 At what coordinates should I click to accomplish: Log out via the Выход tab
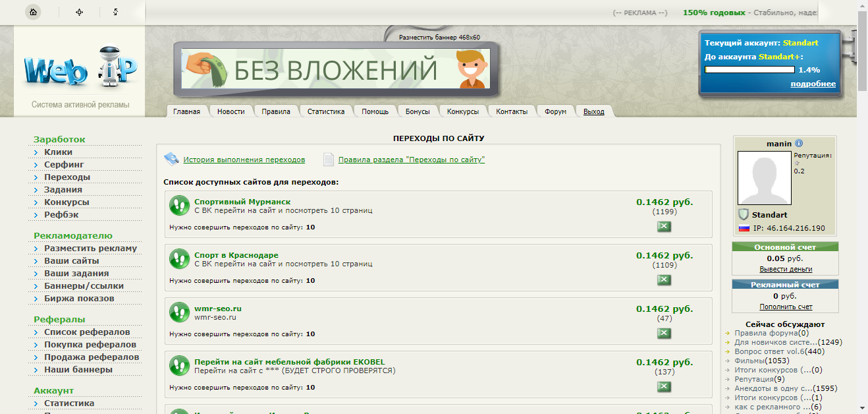click(593, 111)
